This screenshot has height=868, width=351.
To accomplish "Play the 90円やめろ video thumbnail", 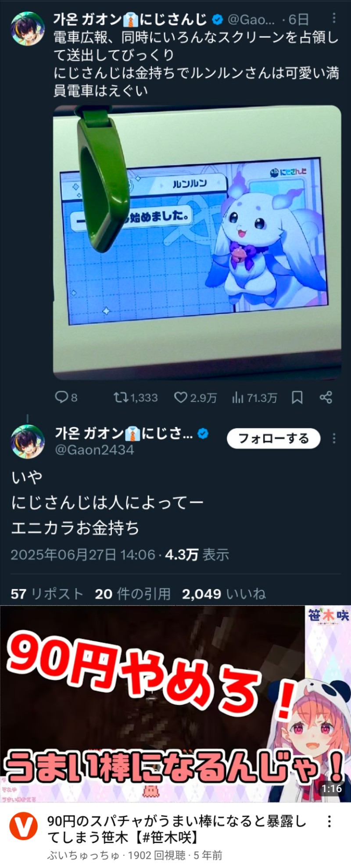I will point(175,704).
